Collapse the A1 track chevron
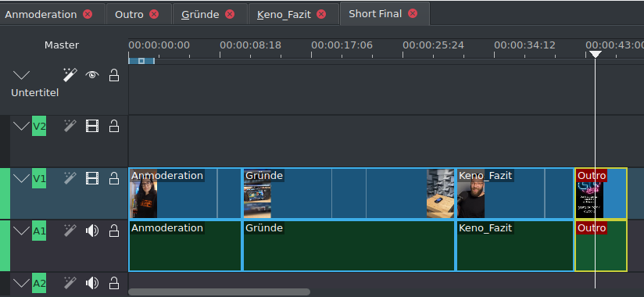The image size is (644, 297). pyautogui.click(x=21, y=231)
